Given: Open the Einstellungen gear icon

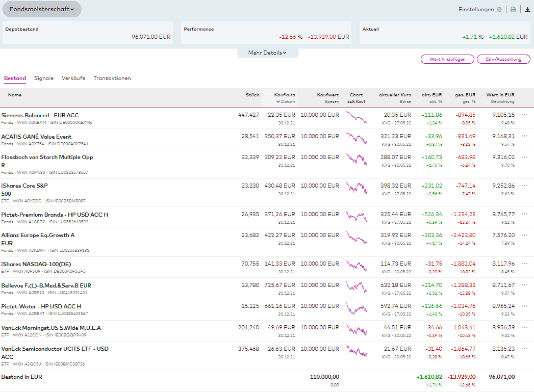Looking at the screenshot, I should (499, 9).
